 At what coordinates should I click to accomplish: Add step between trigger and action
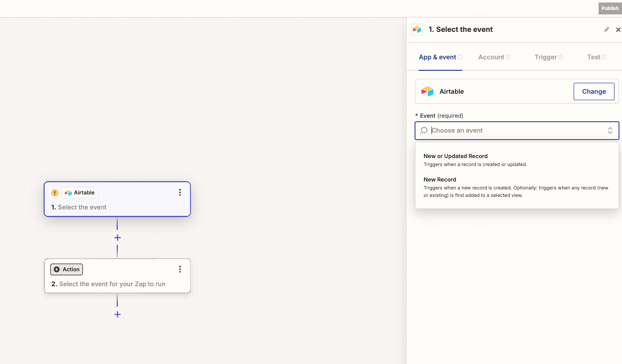117,238
